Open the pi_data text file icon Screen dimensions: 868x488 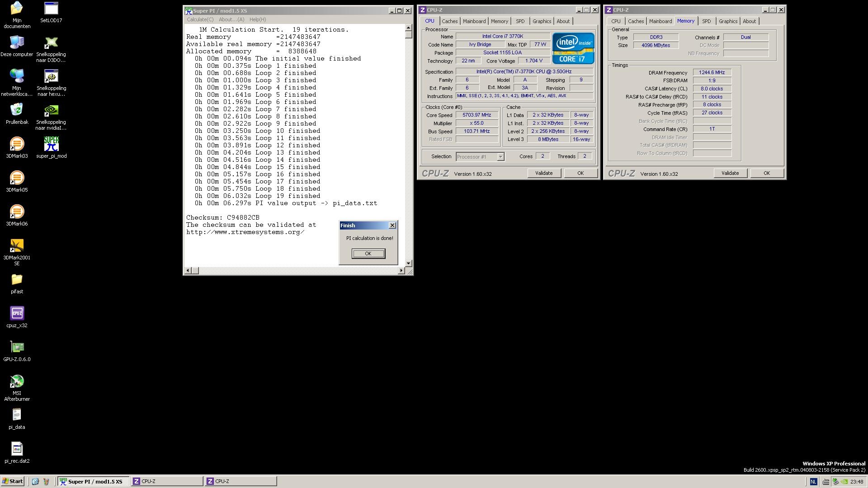pyautogui.click(x=17, y=415)
